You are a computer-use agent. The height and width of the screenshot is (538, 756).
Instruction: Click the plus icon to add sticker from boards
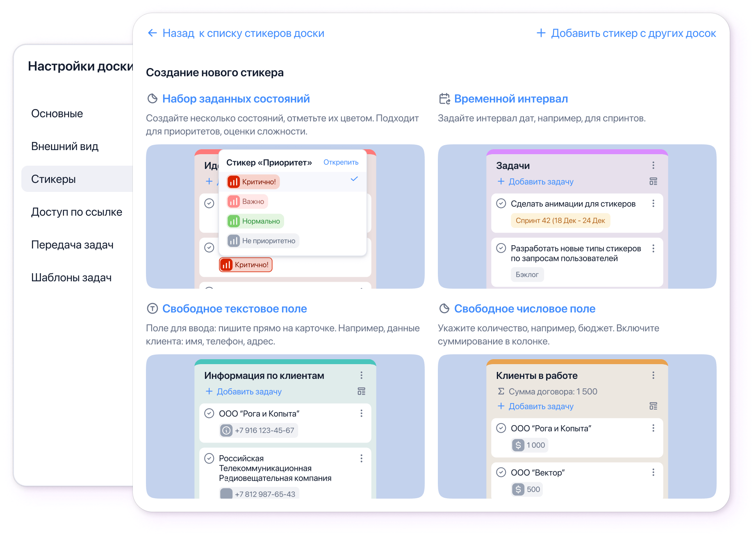click(541, 33)
